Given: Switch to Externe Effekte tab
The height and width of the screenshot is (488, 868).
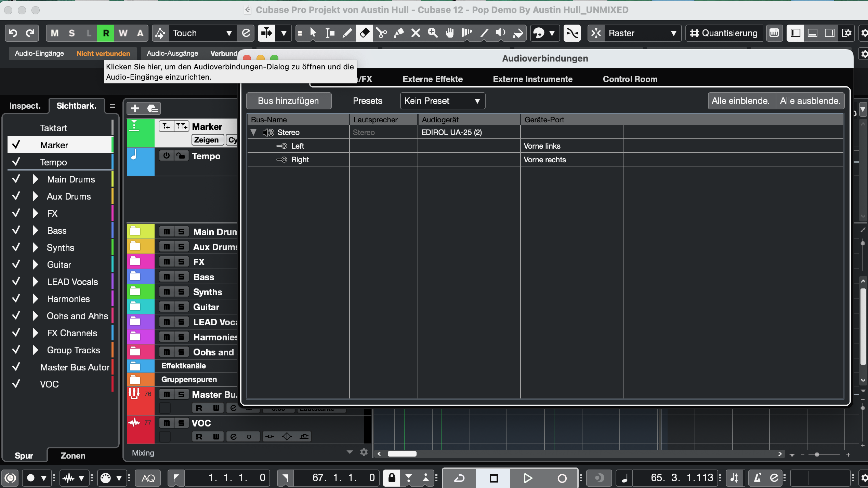Looking at the screenshot, I should pos(433,79).
